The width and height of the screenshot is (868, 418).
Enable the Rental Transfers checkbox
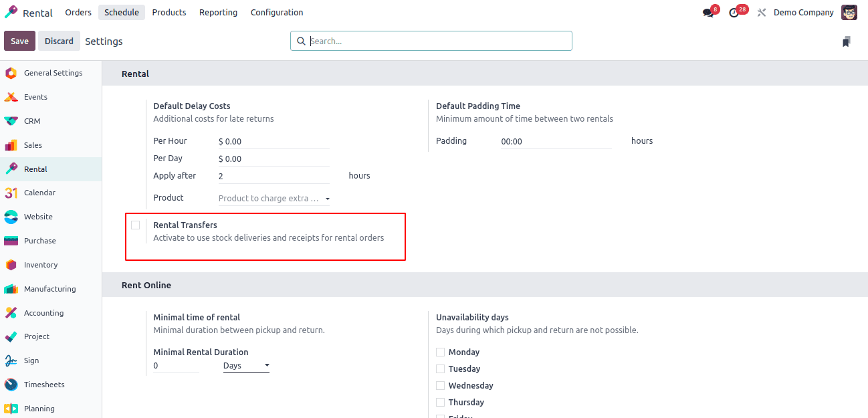click(x=135, y=225)
